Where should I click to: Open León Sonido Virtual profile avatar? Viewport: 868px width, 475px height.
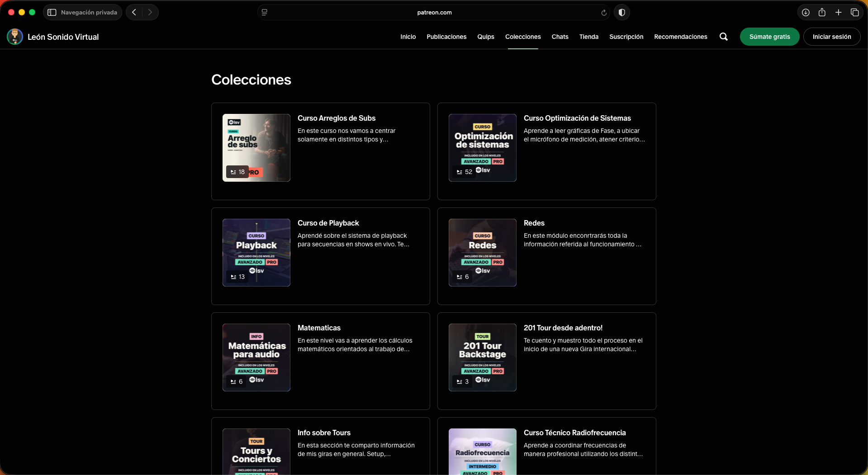coord(15,37)
